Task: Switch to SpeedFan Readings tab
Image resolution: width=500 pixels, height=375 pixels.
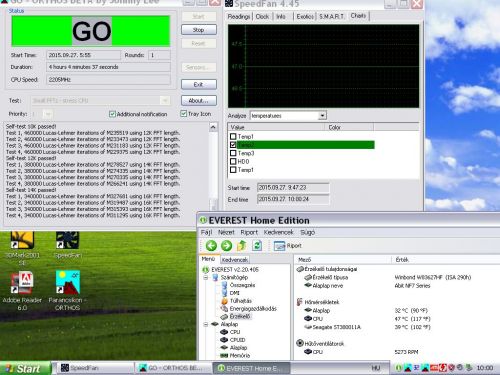Action: pyautogui.click(x=239, y=16)
